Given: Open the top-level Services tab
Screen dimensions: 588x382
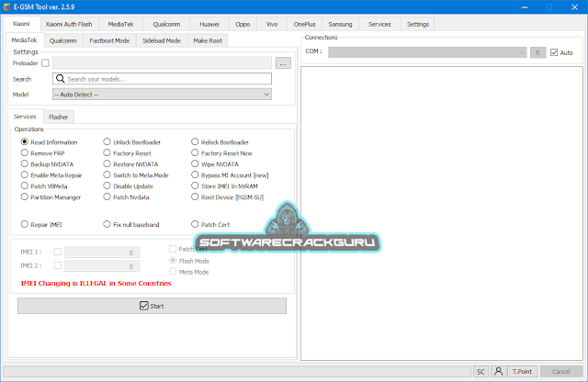Looking at the screenshot, I should coord(379,24).
